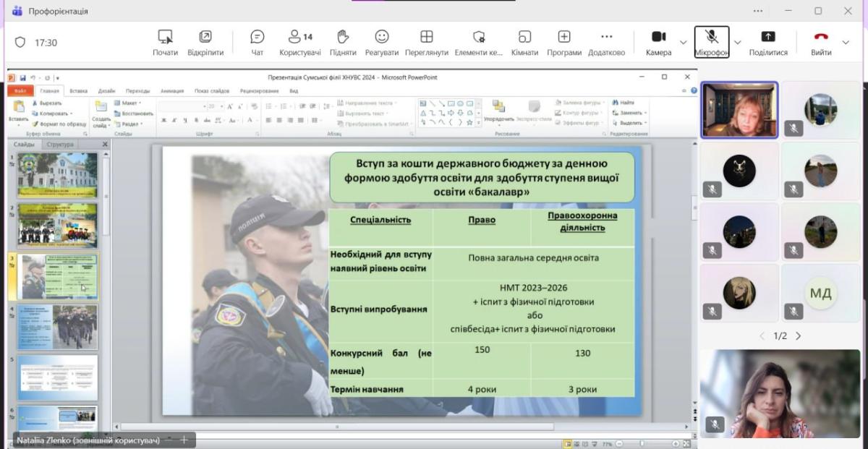Toggle the camera on or off
The image size is (868, 449).
coord(658,43)
